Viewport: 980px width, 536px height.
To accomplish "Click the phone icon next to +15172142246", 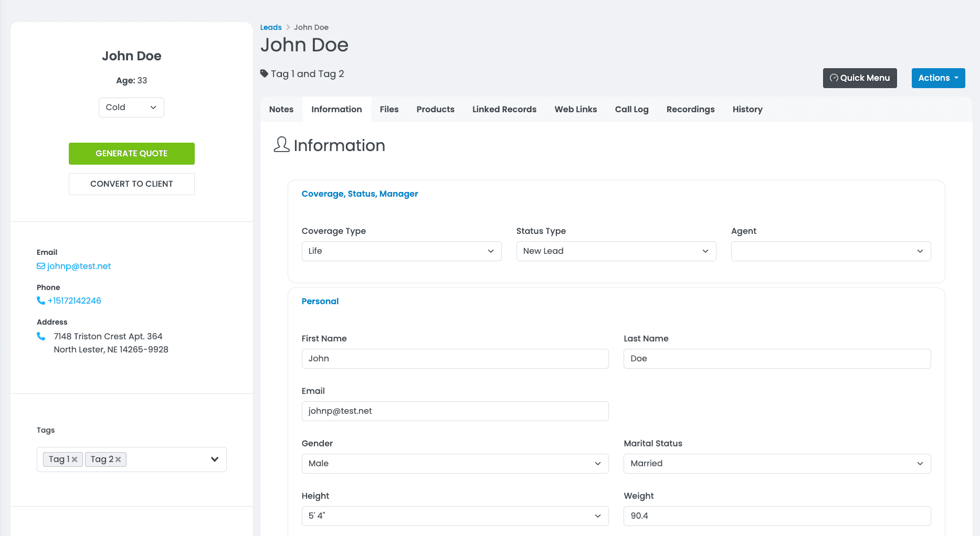I will [41, 301].
